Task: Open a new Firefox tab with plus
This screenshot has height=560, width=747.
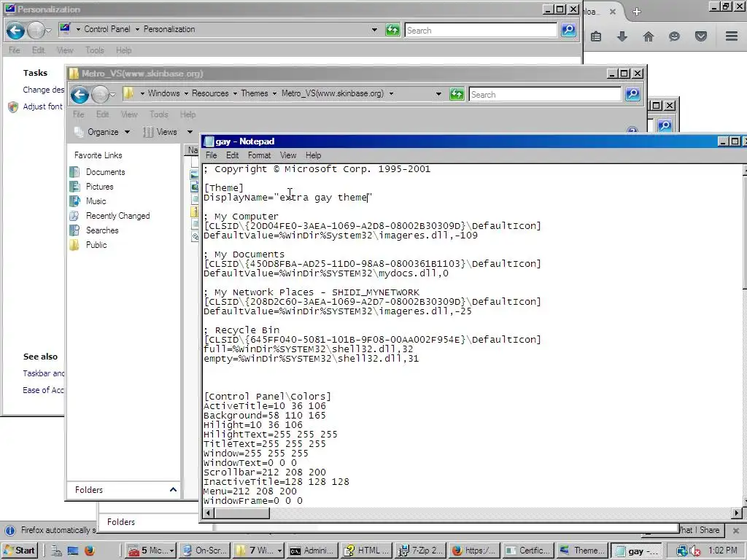Action: 637,12
